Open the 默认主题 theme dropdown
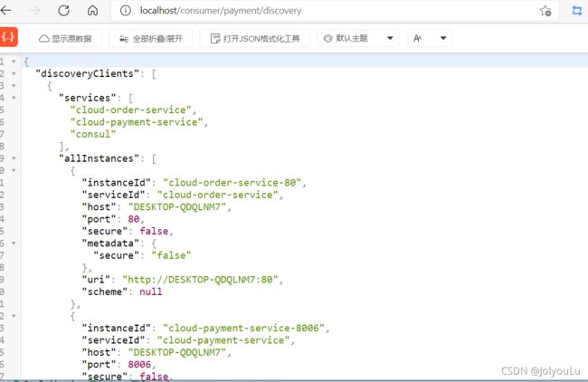Viewport: 588px width, 382px height. (358, 38)
